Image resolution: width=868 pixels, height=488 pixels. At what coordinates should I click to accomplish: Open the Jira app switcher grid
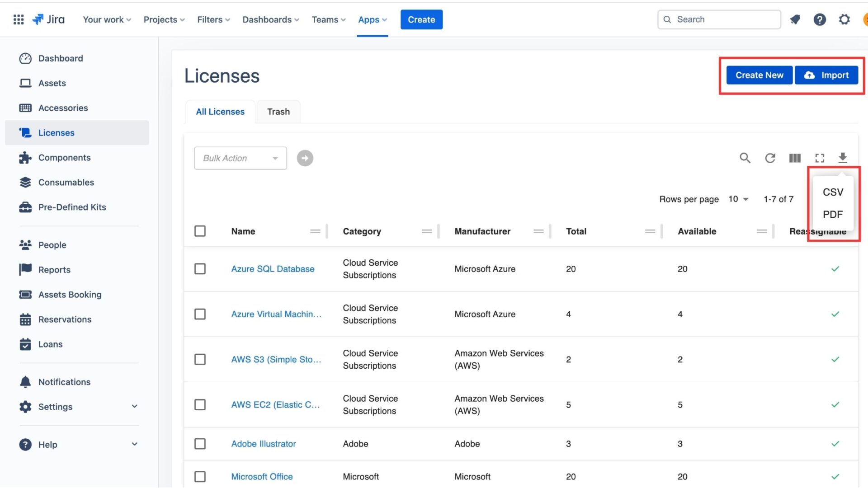click(x=19, y=19)
